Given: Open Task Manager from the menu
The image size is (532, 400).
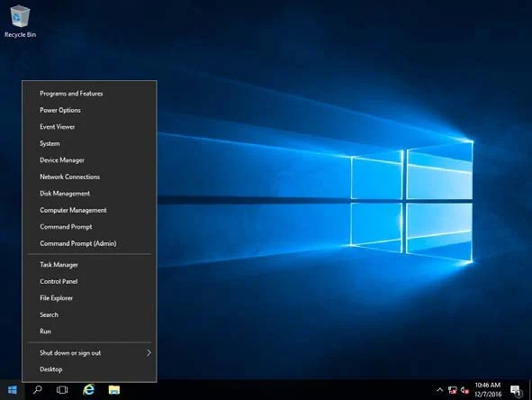Looking at the screenshot, I should [89, 265].
